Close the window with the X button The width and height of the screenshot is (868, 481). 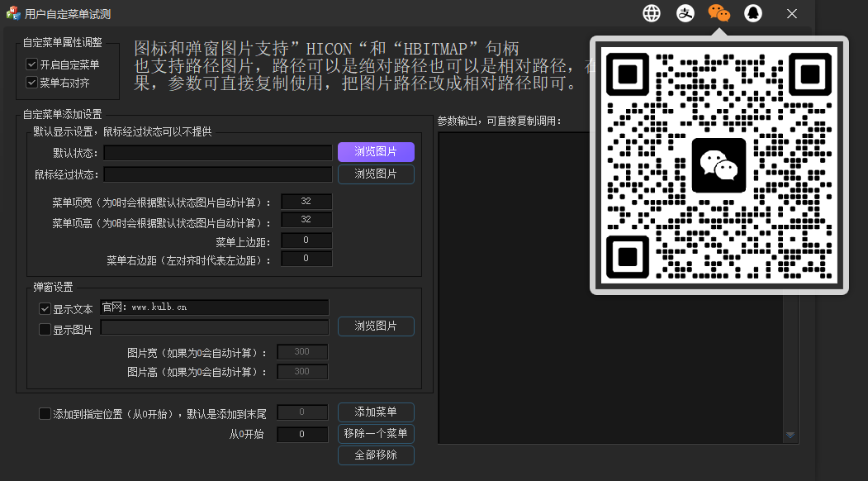tap(792, 13)
